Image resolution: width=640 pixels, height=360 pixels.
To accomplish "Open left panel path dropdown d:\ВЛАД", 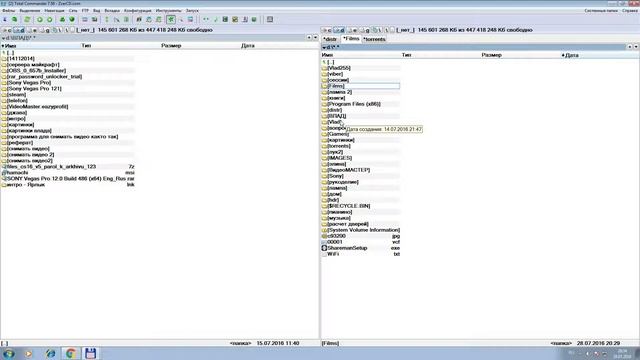I will point(19,38).
